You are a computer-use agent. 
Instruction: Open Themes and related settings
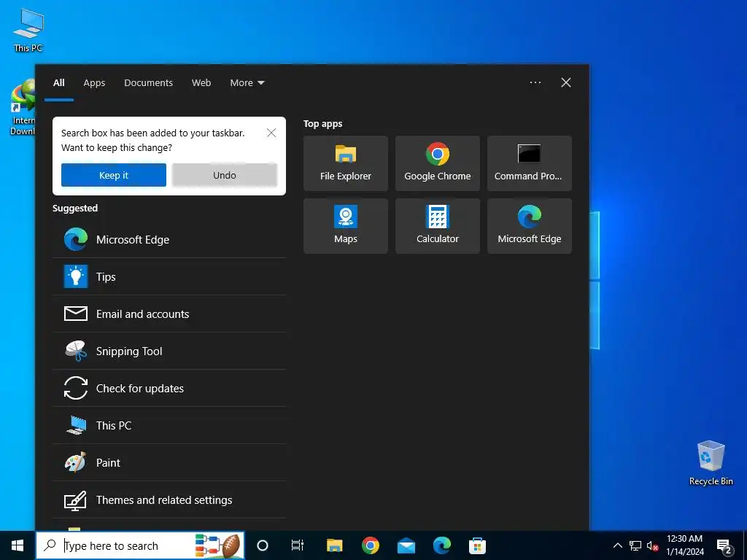[169, 499]
